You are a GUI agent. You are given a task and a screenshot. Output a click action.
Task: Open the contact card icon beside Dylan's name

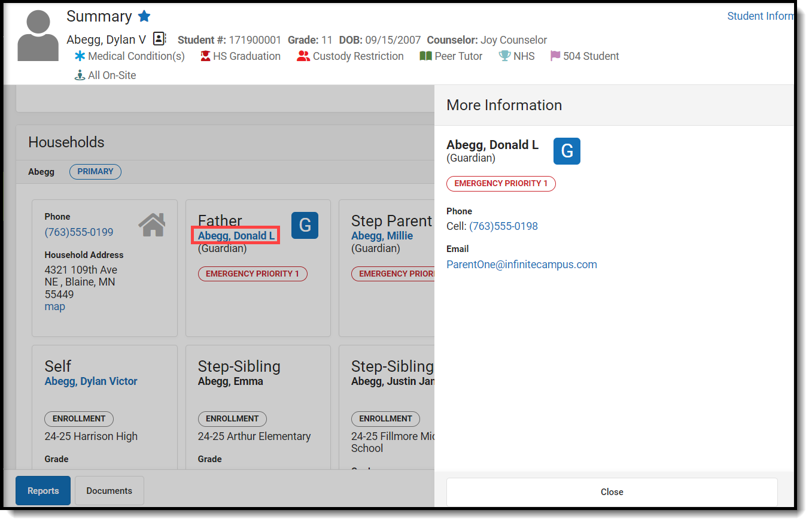(159, 40)
